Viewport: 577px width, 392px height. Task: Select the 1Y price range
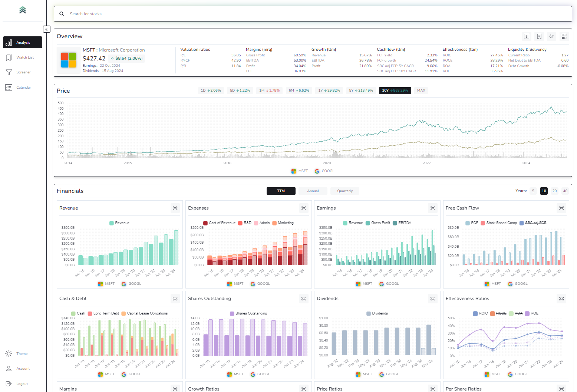[x=329, y=90]
